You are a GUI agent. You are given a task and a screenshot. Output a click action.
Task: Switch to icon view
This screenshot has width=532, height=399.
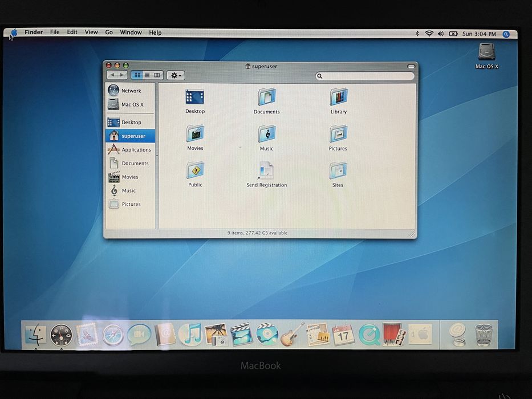point(137,75)
